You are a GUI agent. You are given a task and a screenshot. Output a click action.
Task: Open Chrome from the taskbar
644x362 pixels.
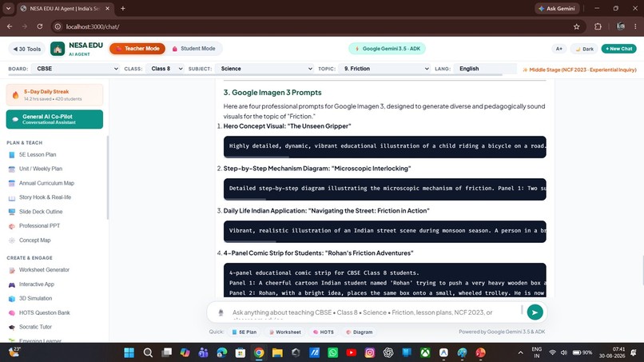pyautogui.click(x=259, y=352)
